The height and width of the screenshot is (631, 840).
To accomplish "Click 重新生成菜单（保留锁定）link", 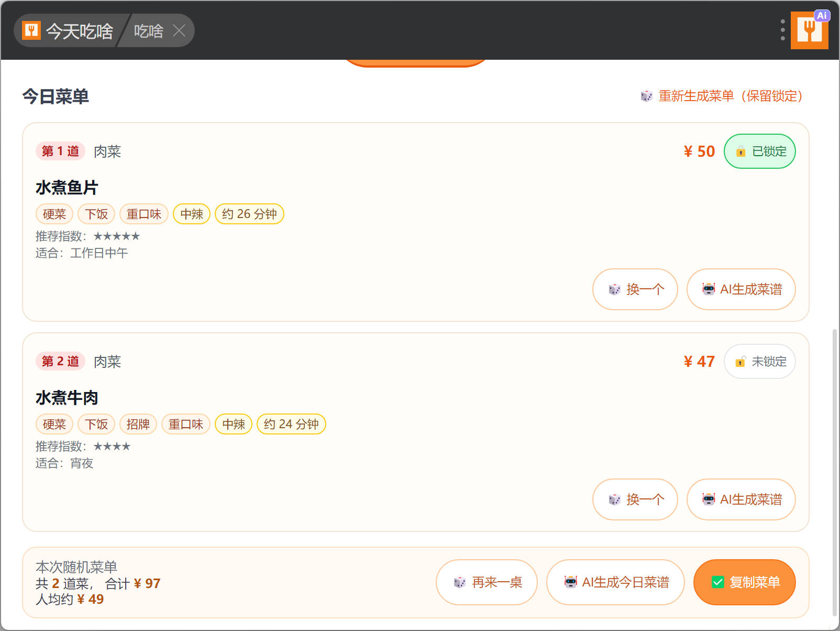I will pyautogui.click(x=731, y=96).
